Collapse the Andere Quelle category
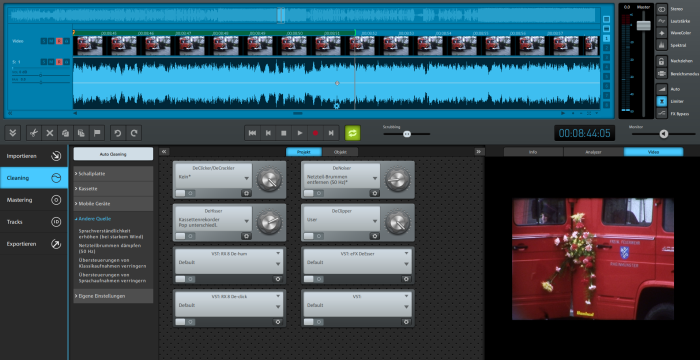 click(x=113, y=219)
